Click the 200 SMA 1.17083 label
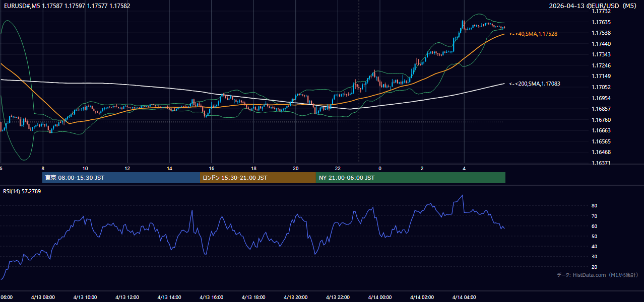 535,84
